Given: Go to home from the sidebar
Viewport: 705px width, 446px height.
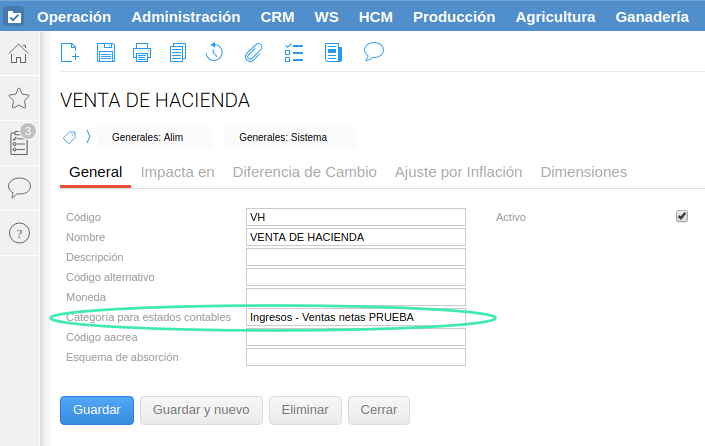Looking at the screenshot, I should (19, 53).
